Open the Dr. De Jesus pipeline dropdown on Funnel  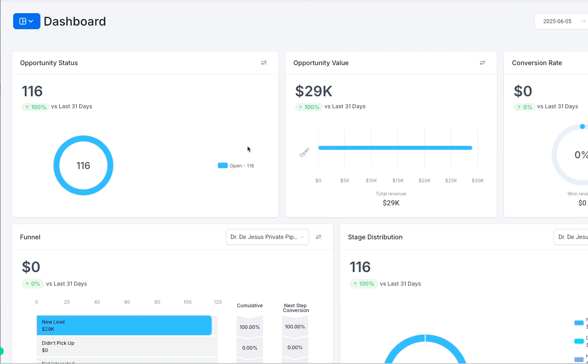(x=267, y=237)
